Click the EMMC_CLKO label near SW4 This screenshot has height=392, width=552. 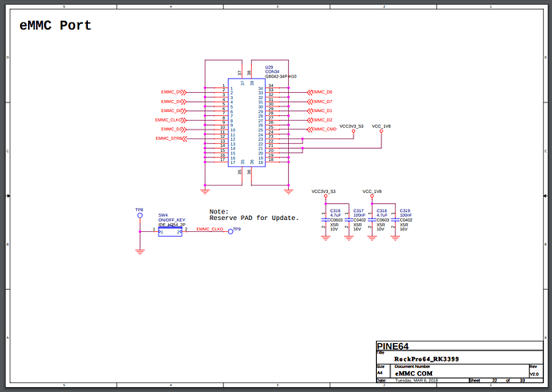[x=210, y=229]
